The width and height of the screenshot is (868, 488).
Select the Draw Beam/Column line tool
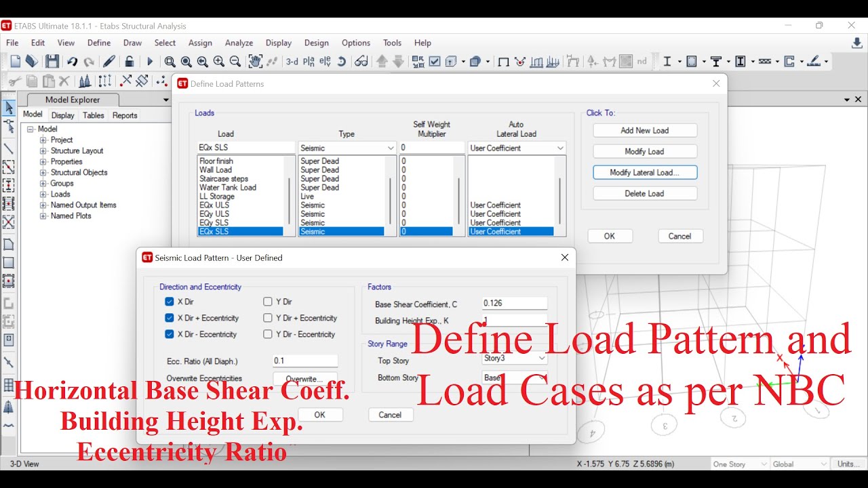(x=9, y=148)
